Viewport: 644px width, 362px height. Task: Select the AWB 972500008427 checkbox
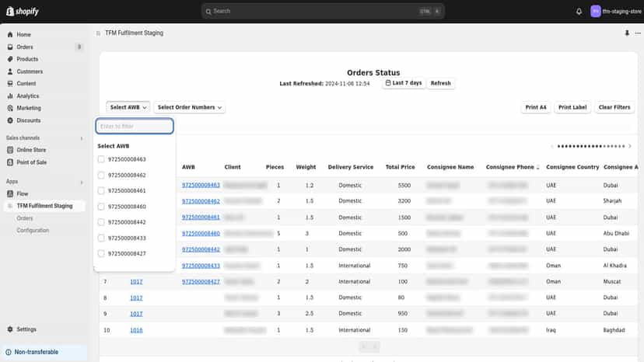101,254
